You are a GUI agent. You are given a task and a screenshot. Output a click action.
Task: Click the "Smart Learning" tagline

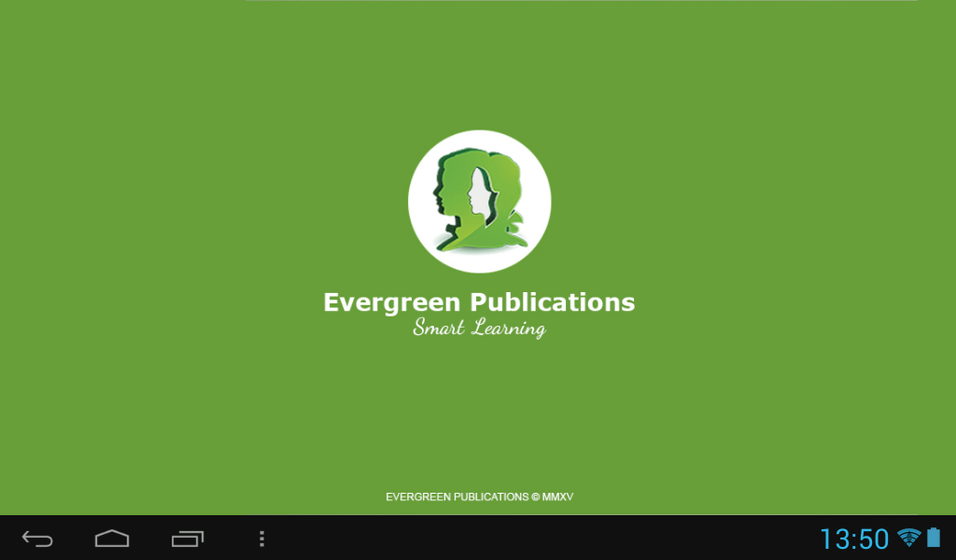point(479,329)
